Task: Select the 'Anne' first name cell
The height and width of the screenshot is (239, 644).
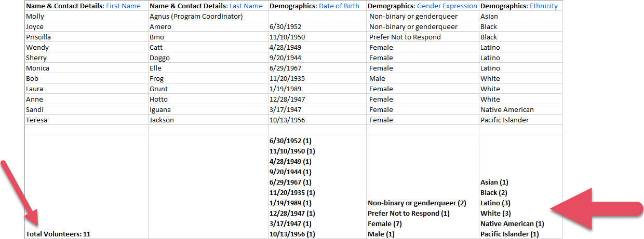Action: [86, 99]
